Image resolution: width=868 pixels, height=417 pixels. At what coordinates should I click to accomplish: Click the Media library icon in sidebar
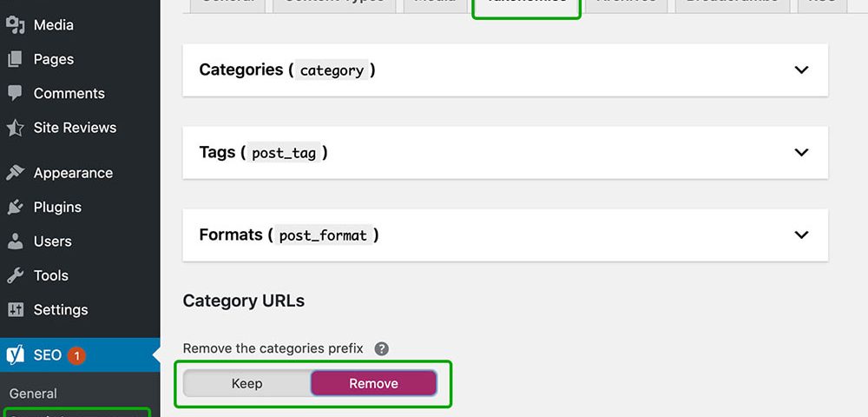pos(16,25)
